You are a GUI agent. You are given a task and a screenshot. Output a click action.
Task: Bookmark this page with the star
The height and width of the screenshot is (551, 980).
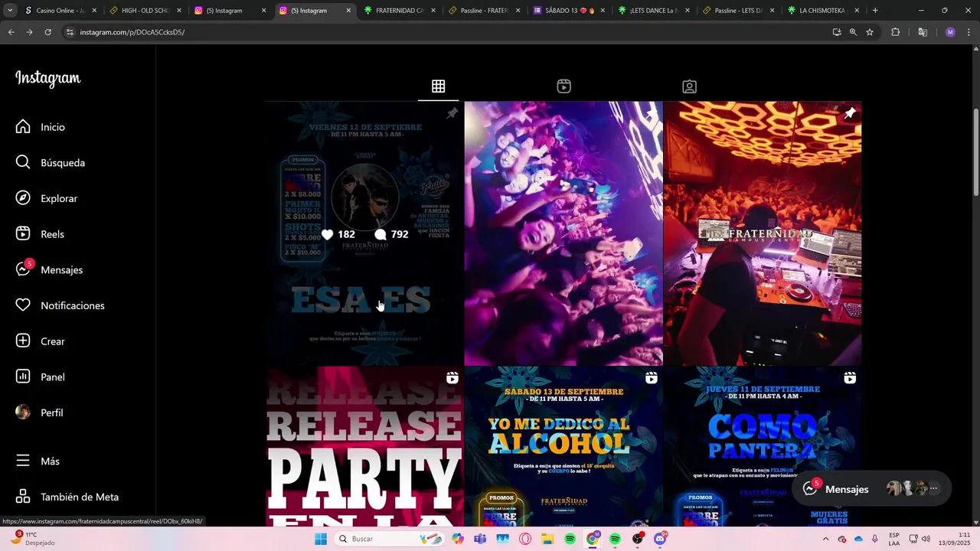coord(870,32)
